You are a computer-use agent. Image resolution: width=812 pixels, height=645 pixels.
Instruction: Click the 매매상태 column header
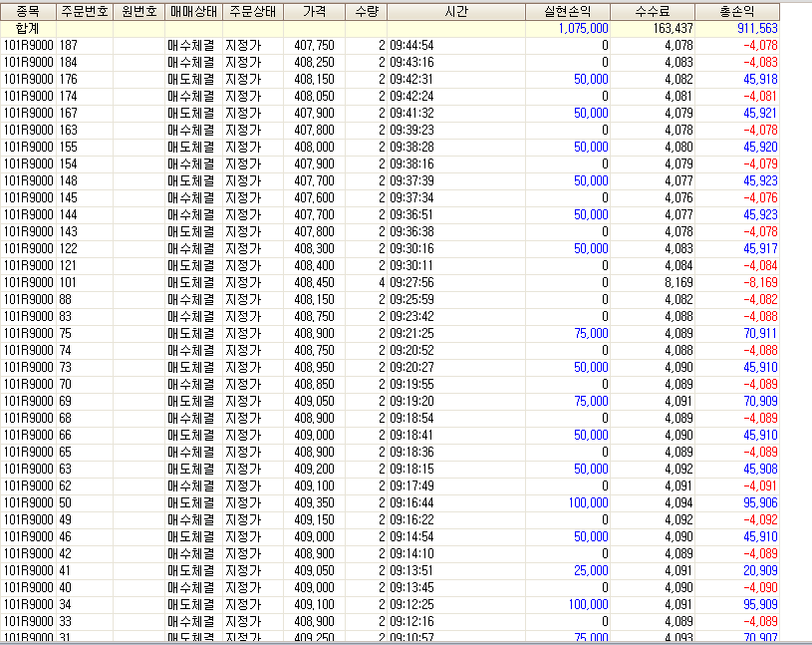(193, 11)
